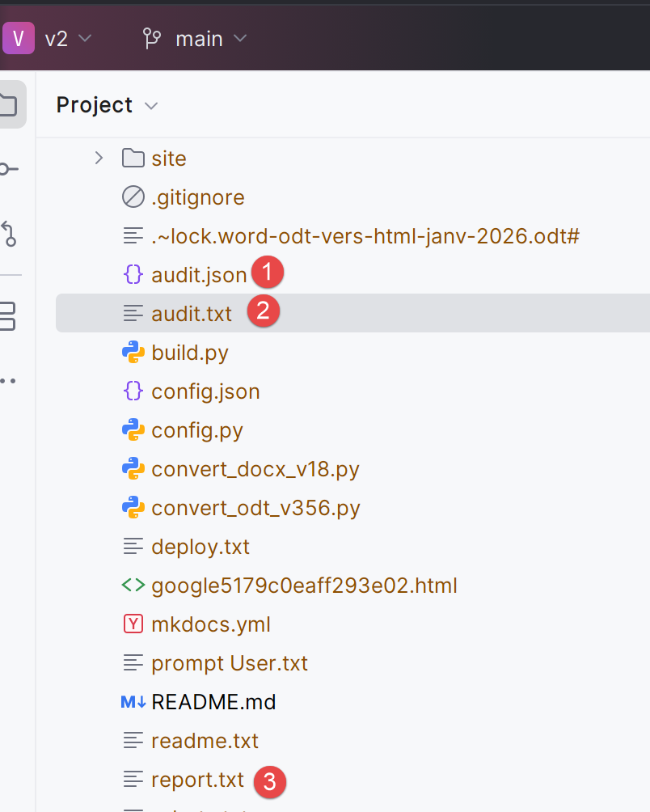Open the main branch dropdown
The height and width of the screenshot is (812, 650).
[x=195, y=38]
